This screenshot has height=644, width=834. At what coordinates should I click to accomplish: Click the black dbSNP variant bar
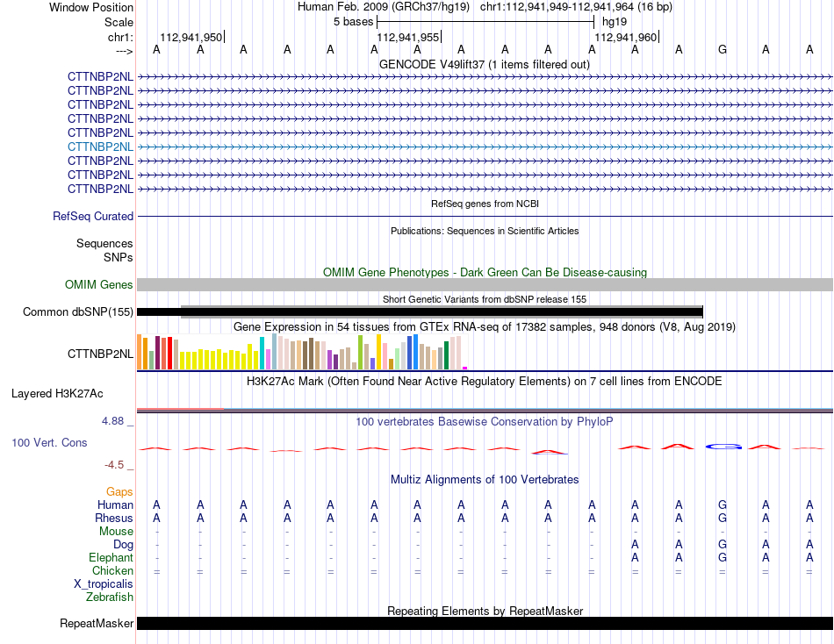coord(421,311)
